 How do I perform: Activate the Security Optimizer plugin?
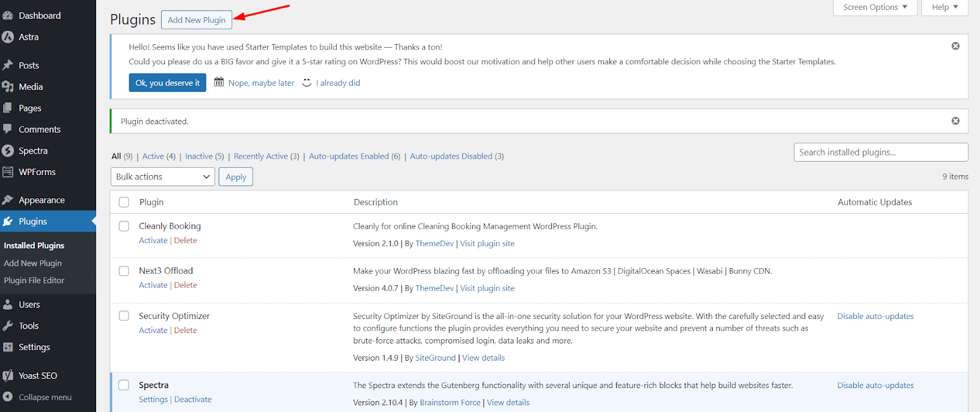pyautogui.click(x=153, y=331)
